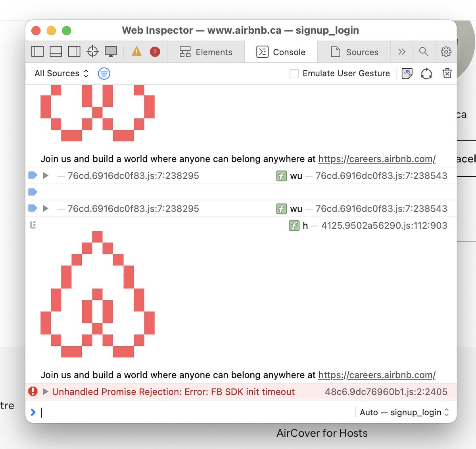
Task: Open h function source 4125.9502a56290.js:112:903
Action: (384, 225)
